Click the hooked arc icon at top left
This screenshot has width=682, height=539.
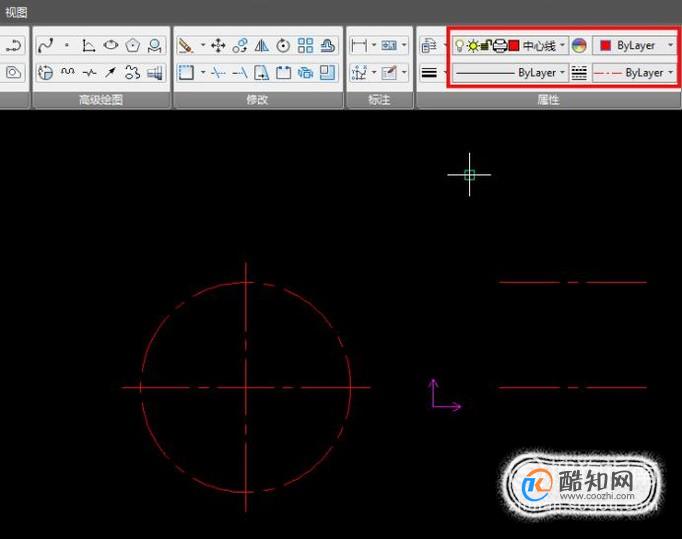14,45
